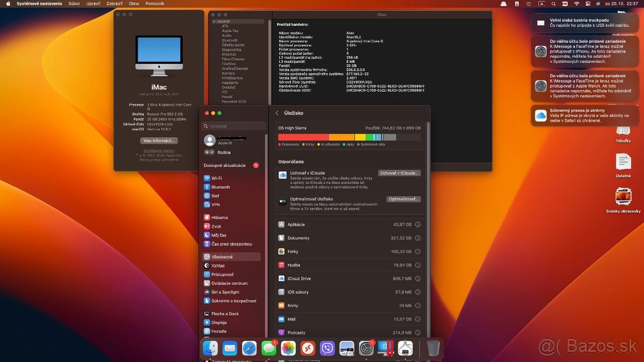
Task: Click the Vyhľadať search field in the sidebar
Action: [233, 125]
